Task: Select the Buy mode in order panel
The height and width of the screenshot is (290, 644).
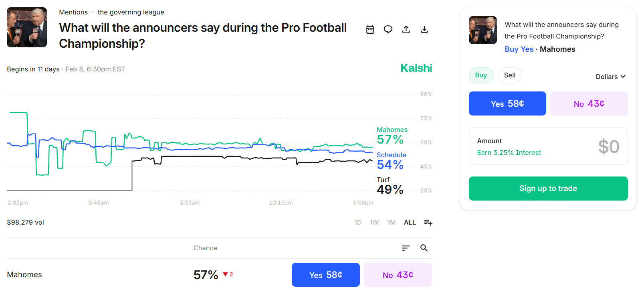Action: point(481,75)
